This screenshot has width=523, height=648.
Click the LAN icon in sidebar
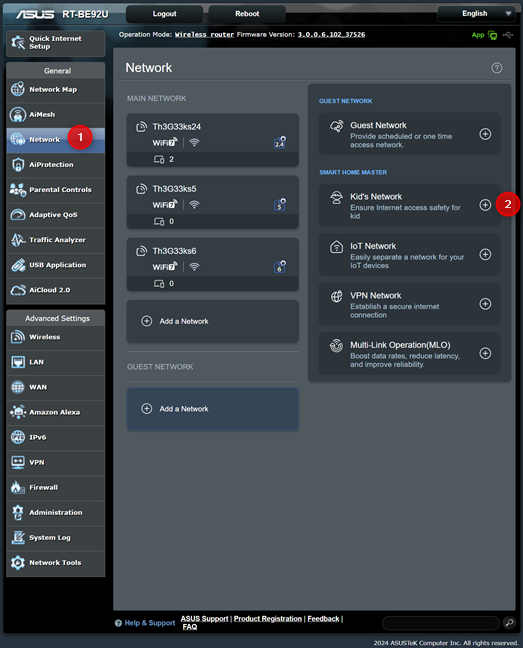pos(18,362)
